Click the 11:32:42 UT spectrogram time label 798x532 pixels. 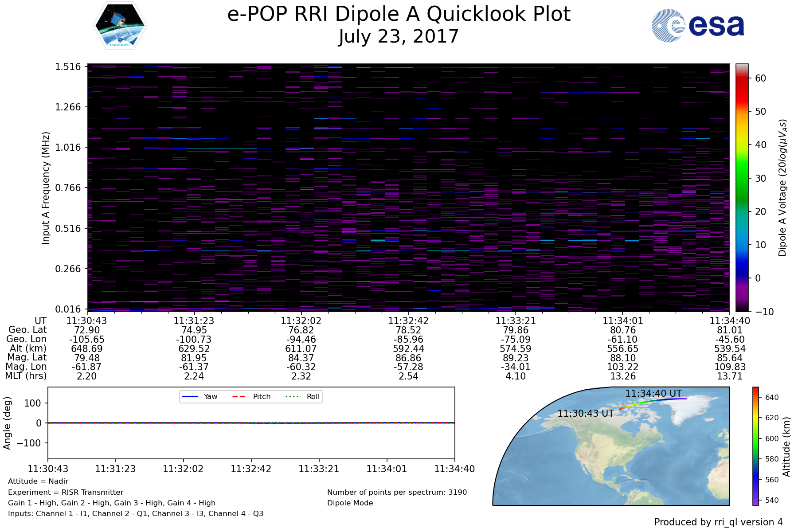[x=408, y=321]
